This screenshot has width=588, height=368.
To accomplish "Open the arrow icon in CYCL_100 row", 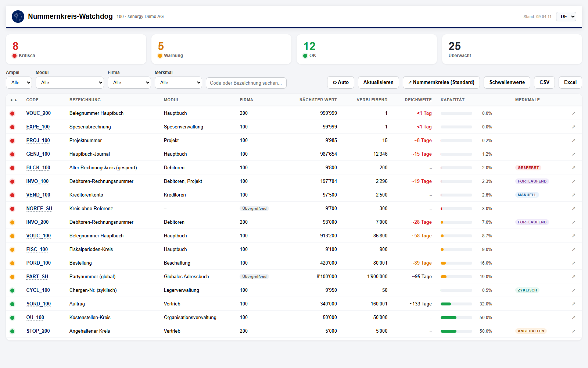I will point(573,290).
